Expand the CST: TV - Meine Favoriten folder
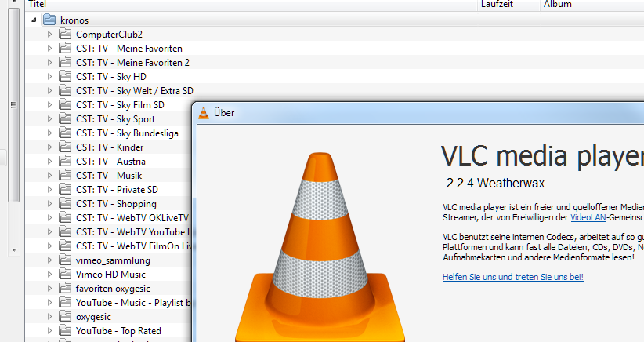Screen dimensions: 644x342 pyautogui.click(x=49, y=49)
